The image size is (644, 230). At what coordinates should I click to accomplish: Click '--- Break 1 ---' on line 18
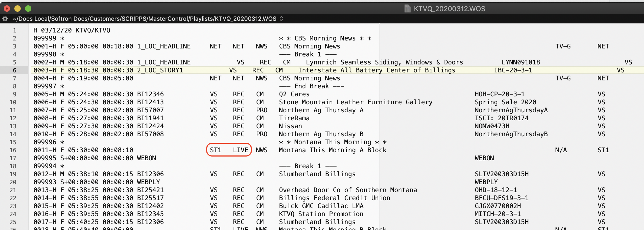click(308, 166)
